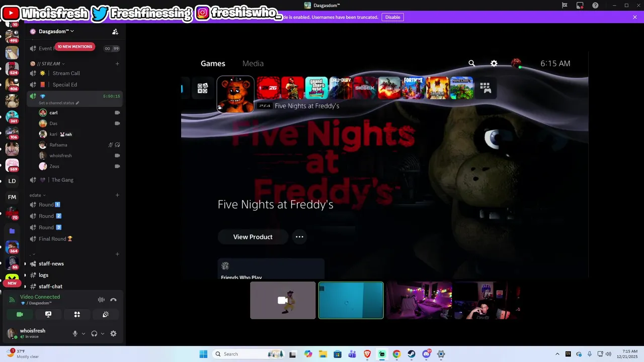Add a channel to the STREAM category
The width and height of the screenshot is (644, 362).
[117, 64]
